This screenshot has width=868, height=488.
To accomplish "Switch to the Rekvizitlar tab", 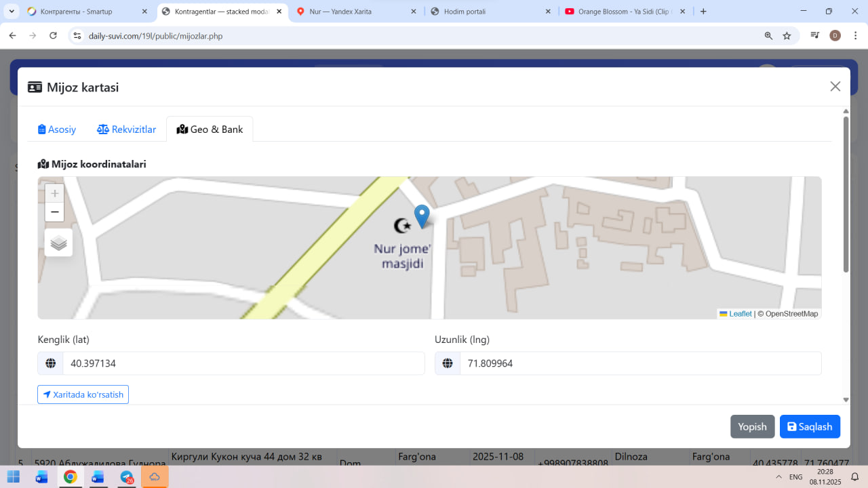I will click(127, 129).
